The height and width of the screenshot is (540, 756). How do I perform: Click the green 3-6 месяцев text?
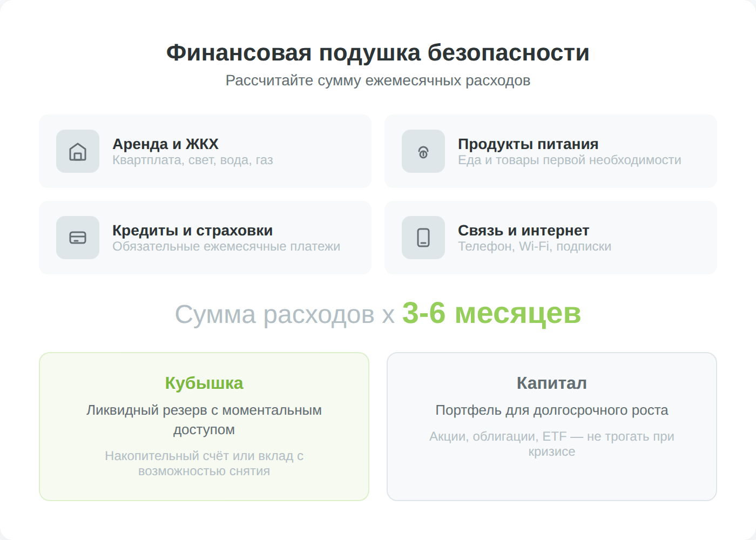491,313
